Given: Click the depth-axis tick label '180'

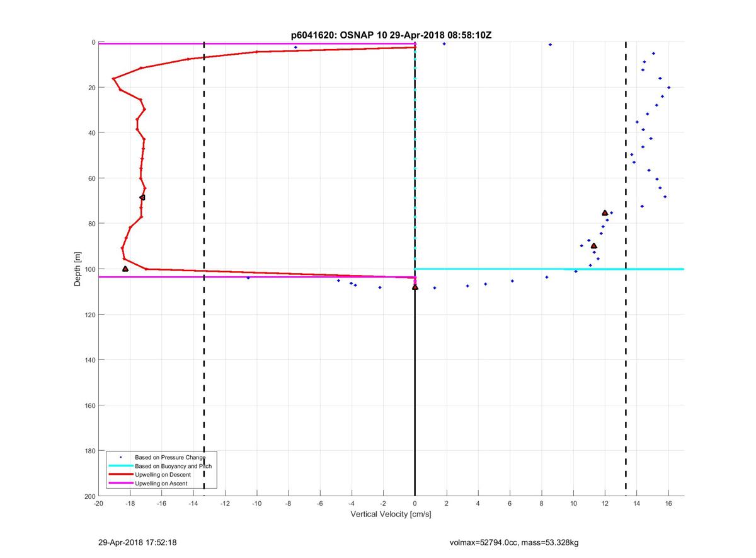Looking at the screenshot, I should [x=89, y=451].
